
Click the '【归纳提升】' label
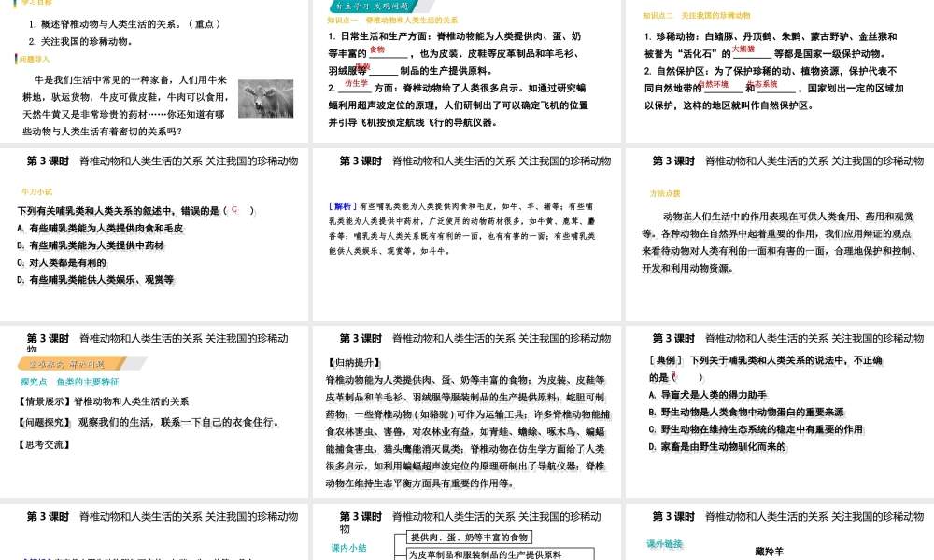354,362
